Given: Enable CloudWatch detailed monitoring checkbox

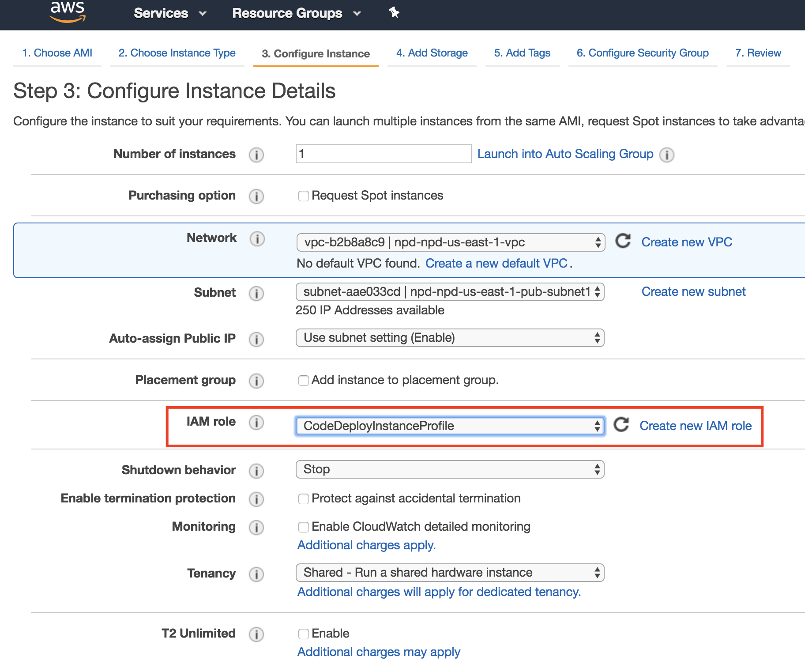Looking at the screenshot, I should pyautogui.click(x=303, y=527).
